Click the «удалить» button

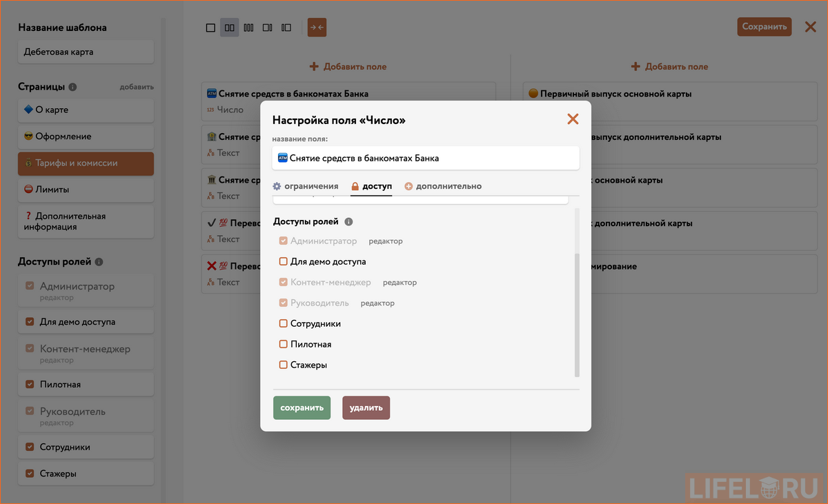click(366, 407)
